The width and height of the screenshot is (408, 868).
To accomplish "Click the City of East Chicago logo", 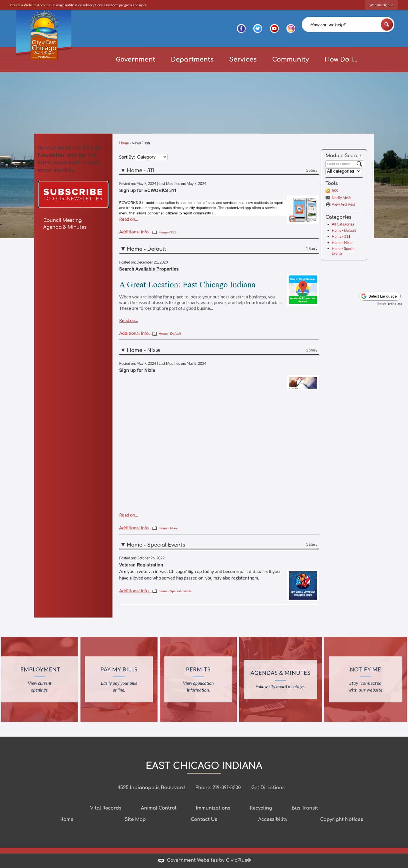I will coord(44,35).
